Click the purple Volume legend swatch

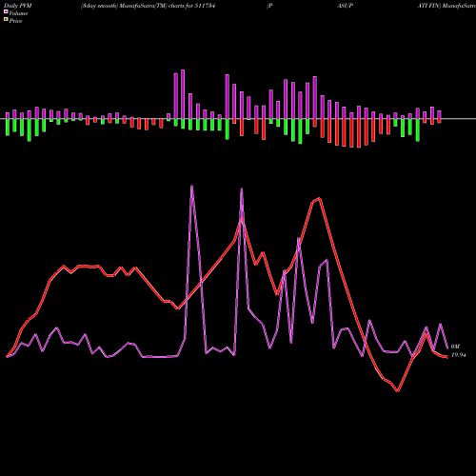point(6,11)
